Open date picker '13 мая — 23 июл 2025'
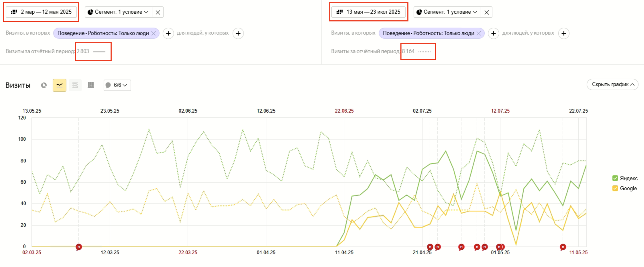Viewport: 644px width, 267px height. [368, 12]
